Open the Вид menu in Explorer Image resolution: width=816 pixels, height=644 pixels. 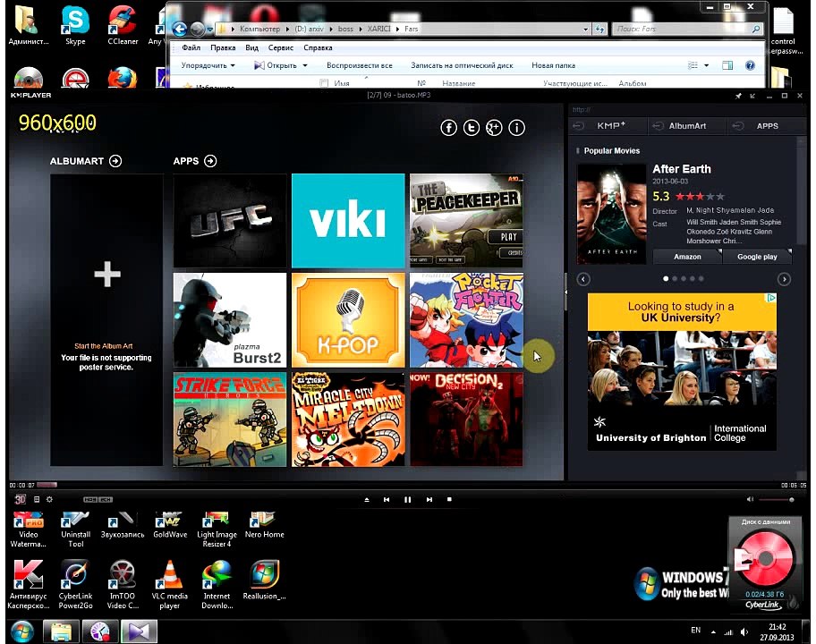point(252,48)
